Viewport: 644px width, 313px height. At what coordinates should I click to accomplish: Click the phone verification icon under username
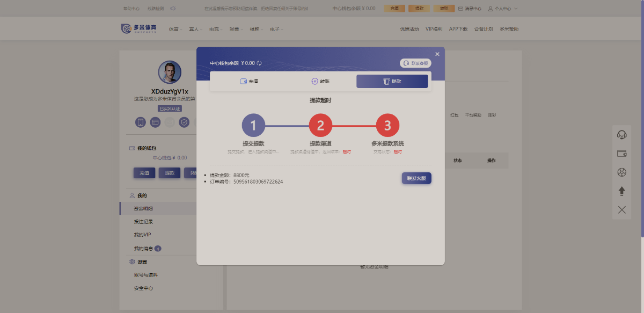pos(141,122)
